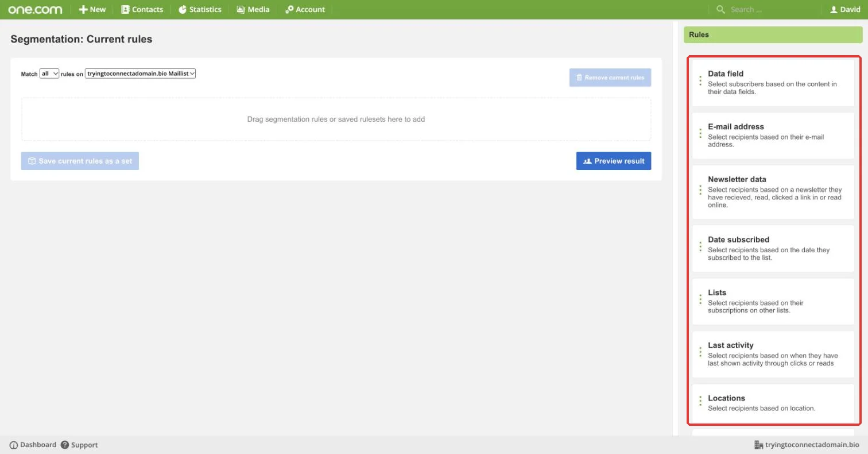
Task: Go to the Dashboard link
Action: point(33,445)
